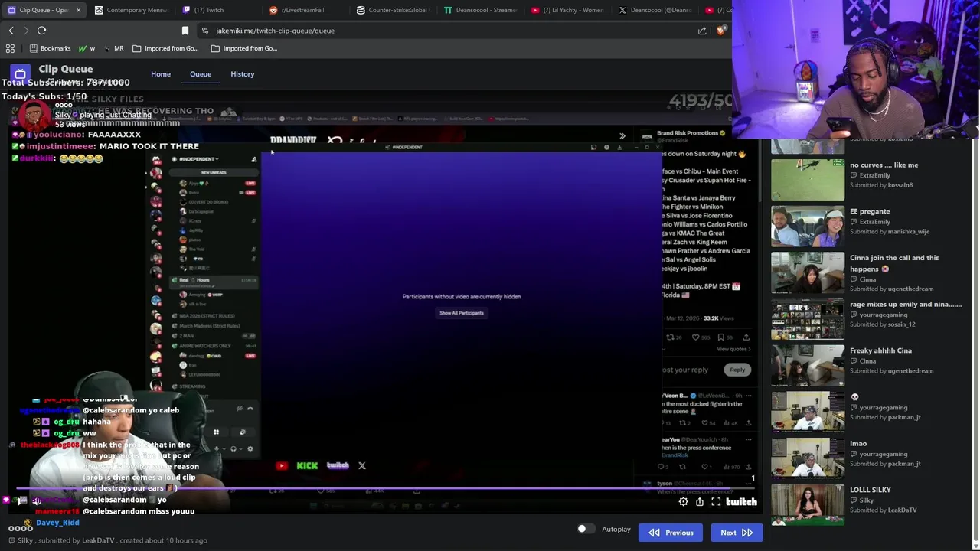This screenshot has width=980, height=551.
Task: Share the clip with the player share icon
Action: click(x=700, y=502)
